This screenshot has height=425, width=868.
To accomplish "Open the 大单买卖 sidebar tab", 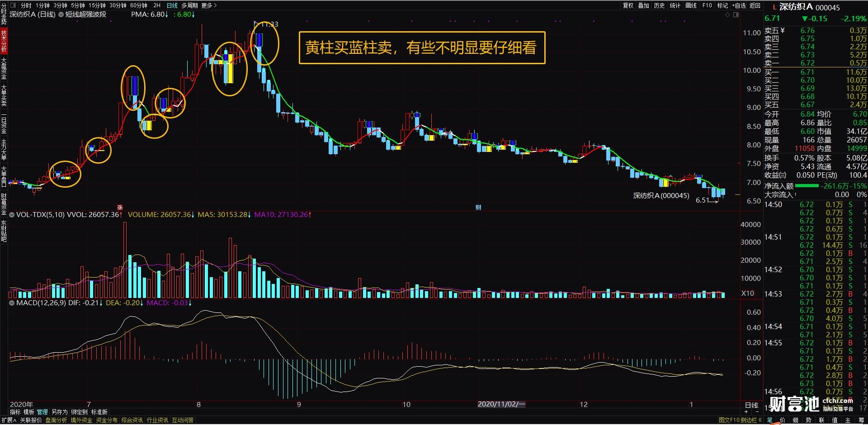I will 4,95.
